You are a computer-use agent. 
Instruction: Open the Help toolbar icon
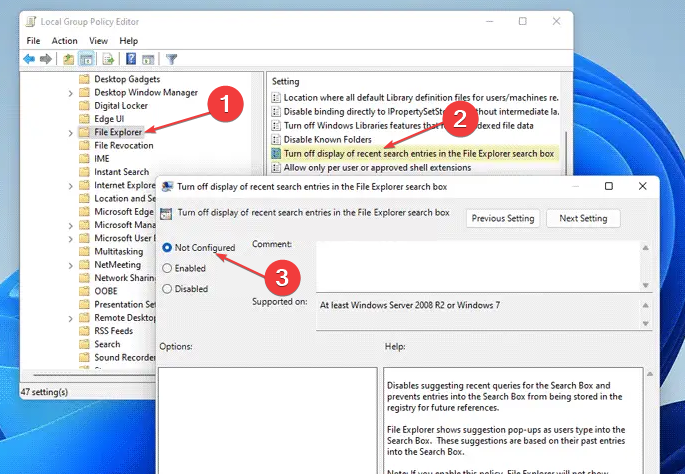tap(130, 59)
